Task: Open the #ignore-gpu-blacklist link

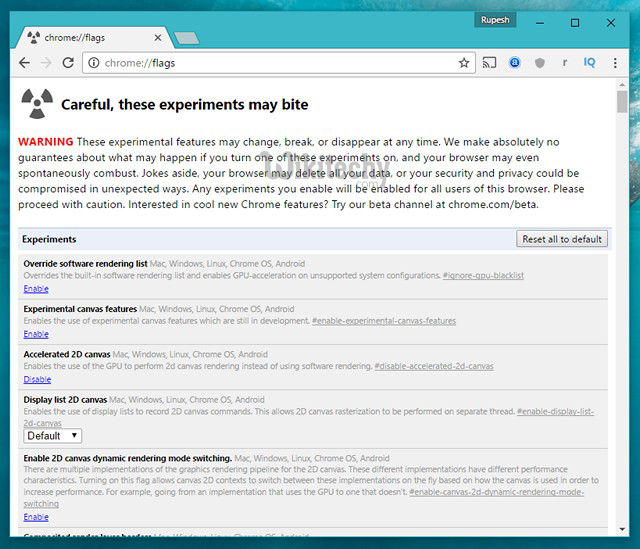Action: point(483,275)
